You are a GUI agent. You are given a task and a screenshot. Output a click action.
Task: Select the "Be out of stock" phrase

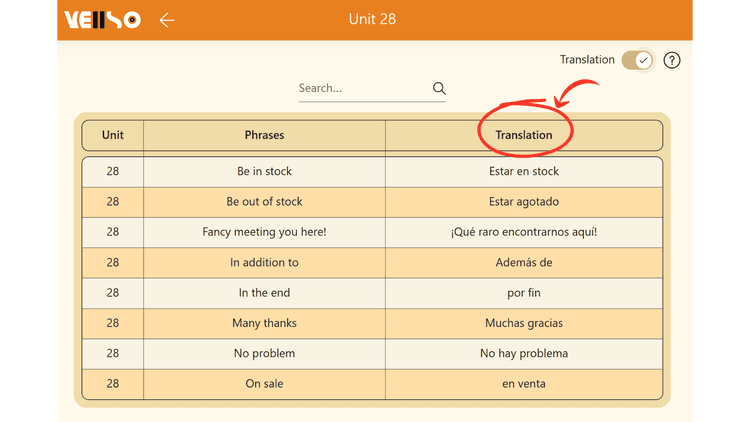(x=264, y=202)
